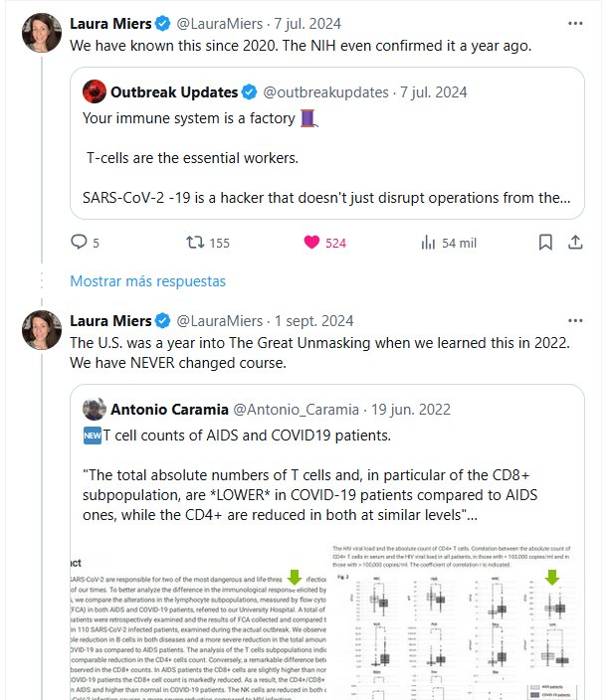This screenshot has height=700, width=611.
Task: Unlike the post with 524 likes
Action: click(x=312, y=242)
